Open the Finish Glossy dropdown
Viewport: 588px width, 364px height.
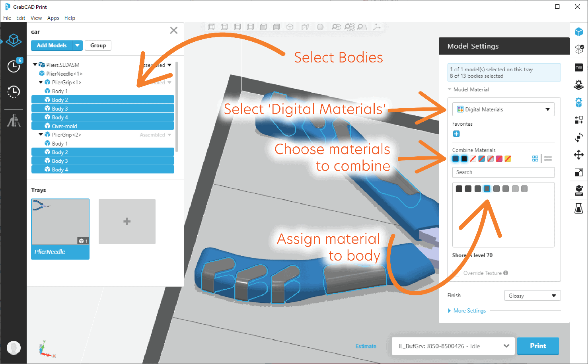(x=532, y=296)
